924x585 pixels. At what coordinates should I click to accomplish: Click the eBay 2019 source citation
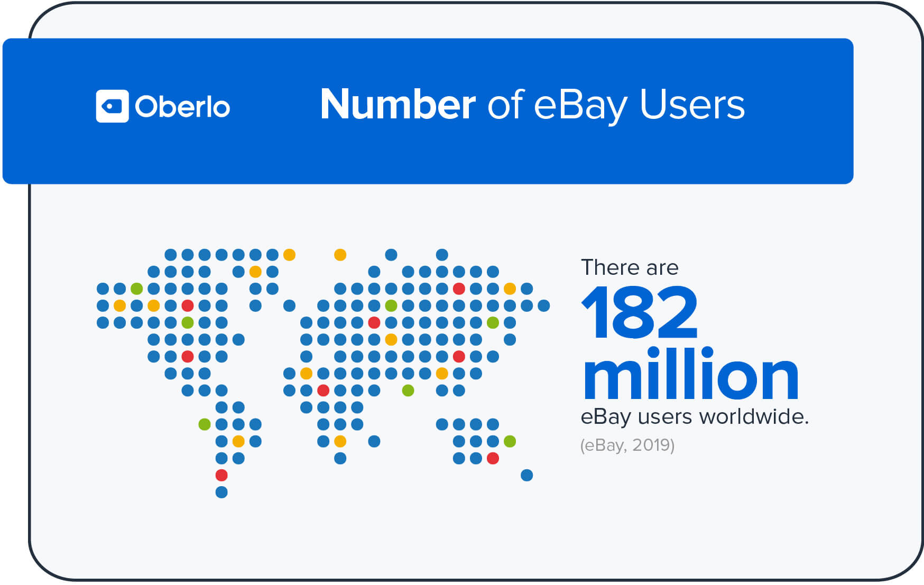tap(626, 445)
